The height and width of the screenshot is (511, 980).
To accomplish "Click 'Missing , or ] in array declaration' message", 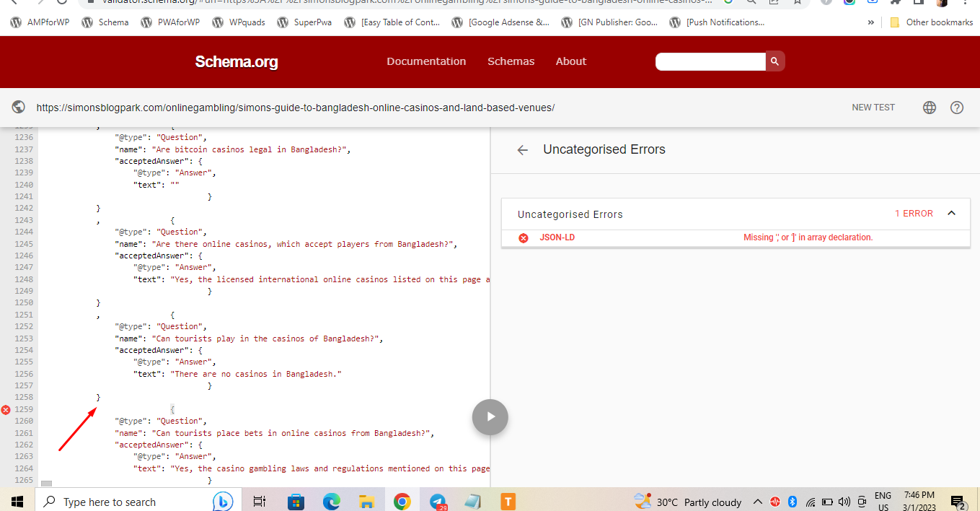I will pos(808,237).
